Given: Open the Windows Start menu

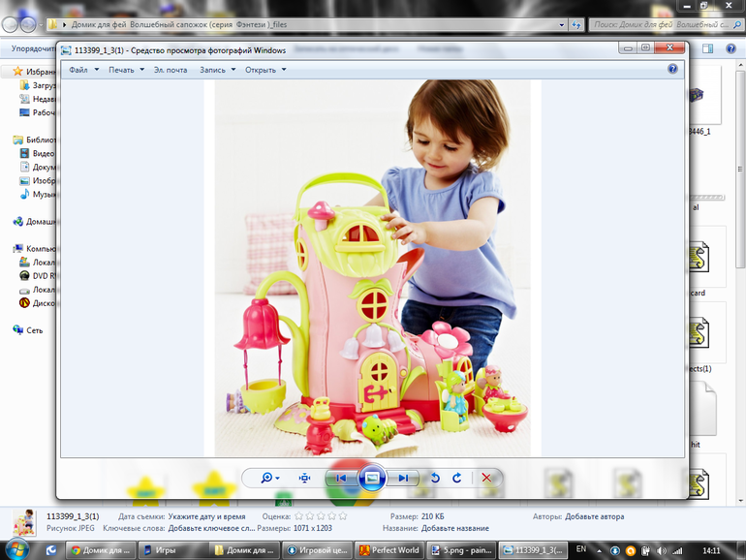Looking at the screenshot, I should [x=16, y=550].
